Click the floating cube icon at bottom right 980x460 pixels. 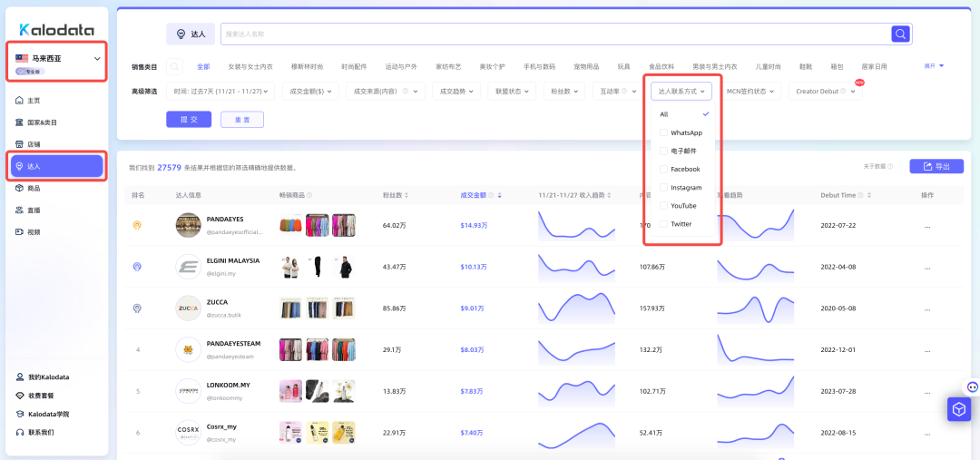tap(959, 410)
